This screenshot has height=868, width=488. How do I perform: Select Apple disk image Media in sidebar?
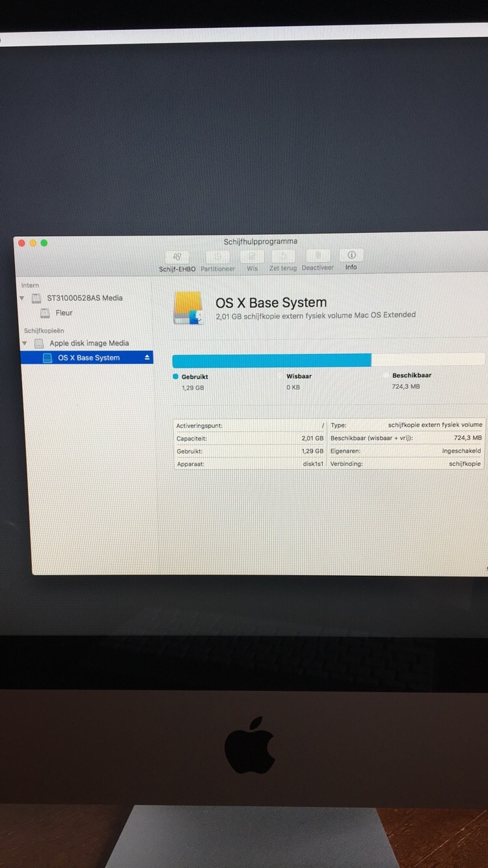click(x=89, y=343)
